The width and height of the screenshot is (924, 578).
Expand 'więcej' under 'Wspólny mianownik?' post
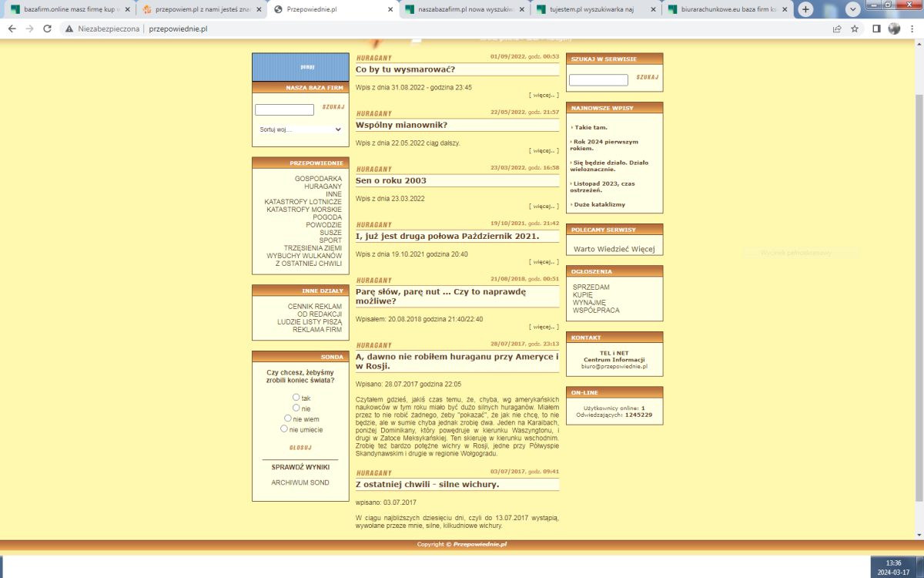point(544,150)
